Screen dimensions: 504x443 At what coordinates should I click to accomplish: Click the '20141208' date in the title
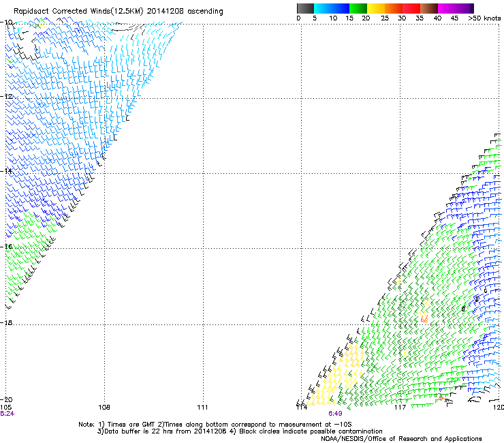pyautogui.click(x=166, y=12)
